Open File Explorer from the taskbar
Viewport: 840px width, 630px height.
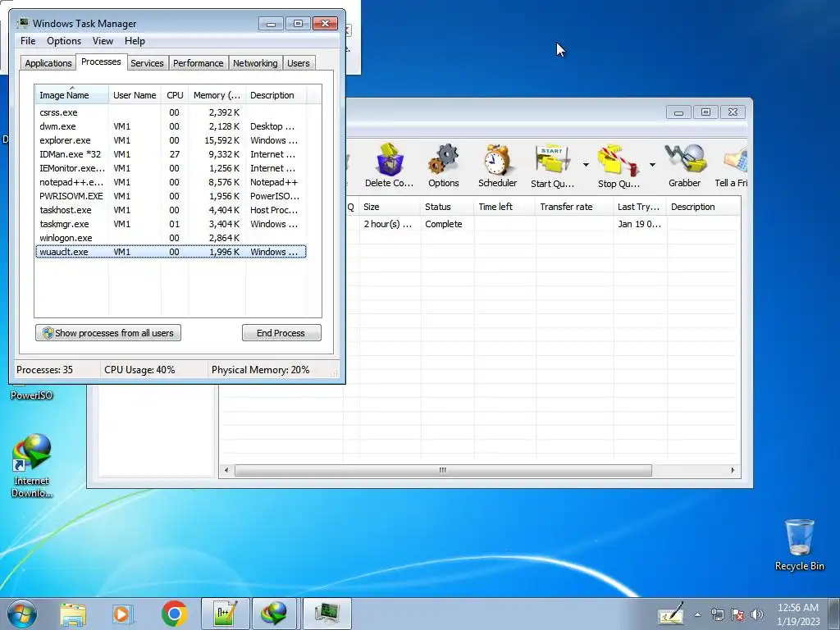pos(73,614)
